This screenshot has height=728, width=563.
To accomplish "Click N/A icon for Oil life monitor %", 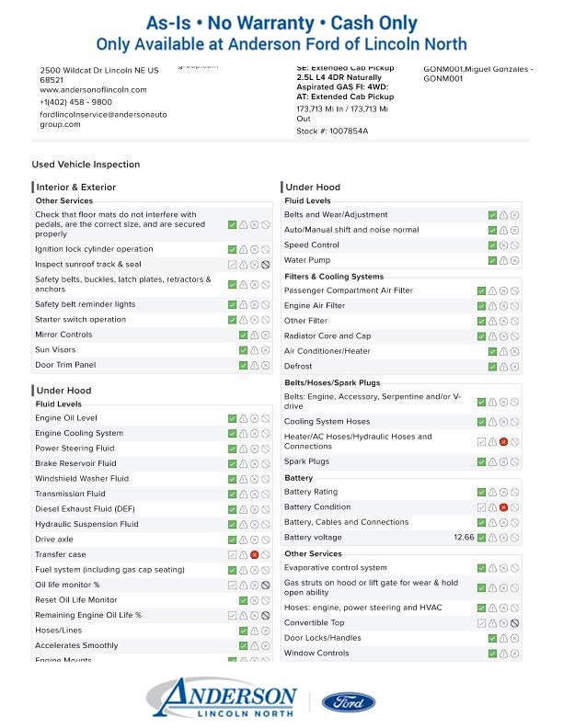I will tap(266, 586).
